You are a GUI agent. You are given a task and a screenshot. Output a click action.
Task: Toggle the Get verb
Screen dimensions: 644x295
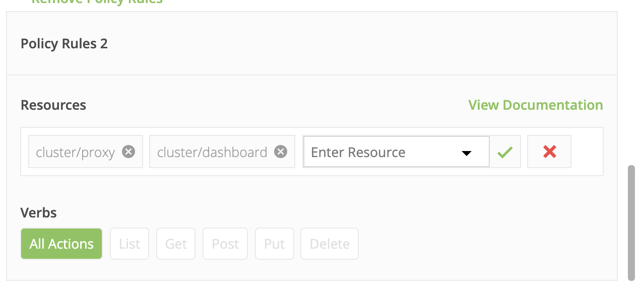[x=176, y=244]
